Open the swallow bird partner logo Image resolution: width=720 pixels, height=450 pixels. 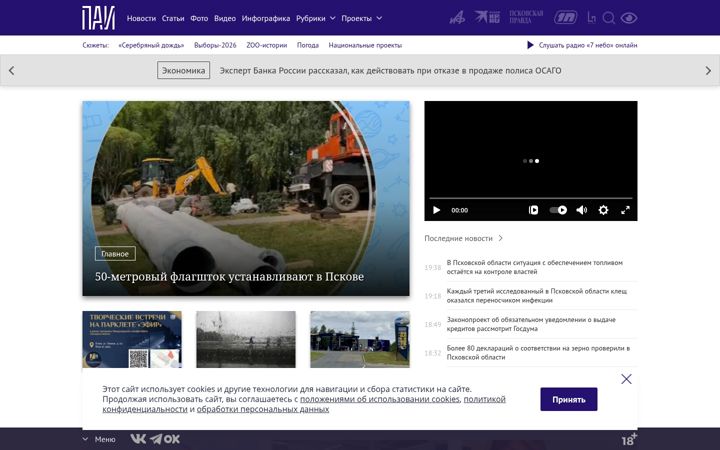coord(487,17)
